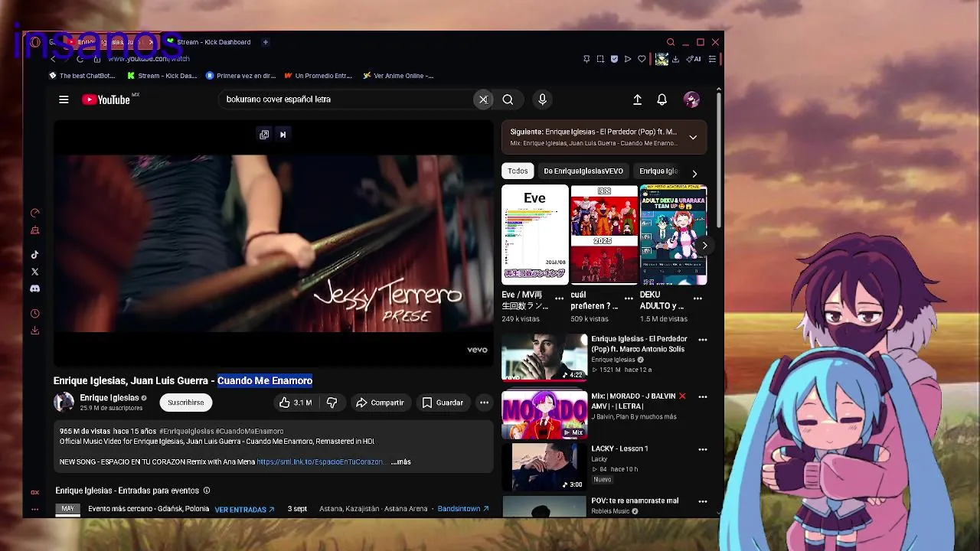
Task: Open Easy Setup sliders icon
Action: click(x=712, y=59)
